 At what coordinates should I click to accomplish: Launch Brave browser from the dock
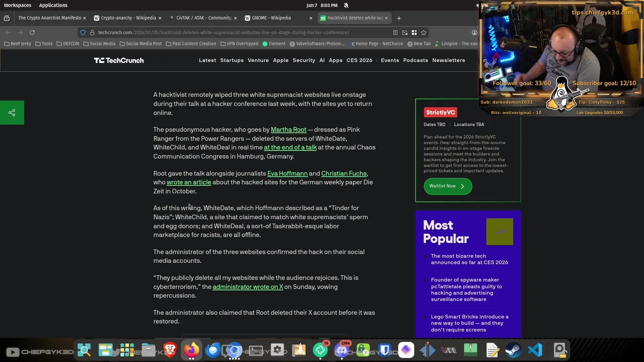[170, 350]
